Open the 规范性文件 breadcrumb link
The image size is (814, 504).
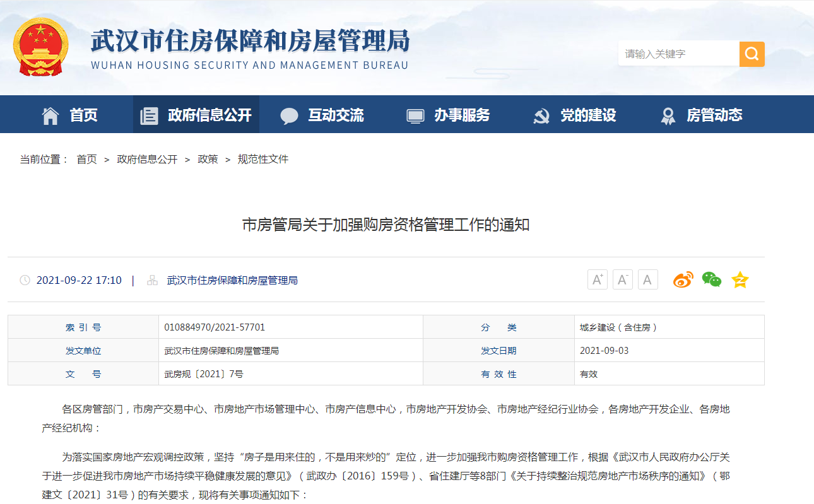(263, 159)
